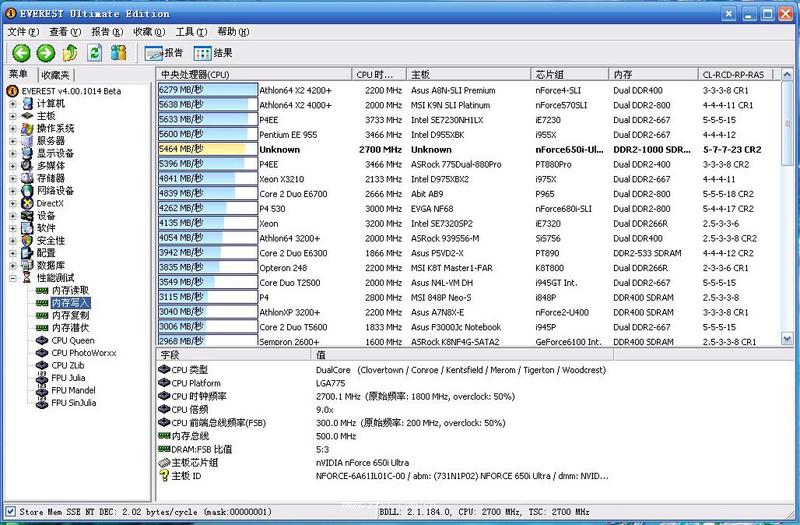800x525 pixels.
Task: Select the EVEREST v4.00.1014 Beta root node
Action: pyautogui.click(x=71, y=91)
